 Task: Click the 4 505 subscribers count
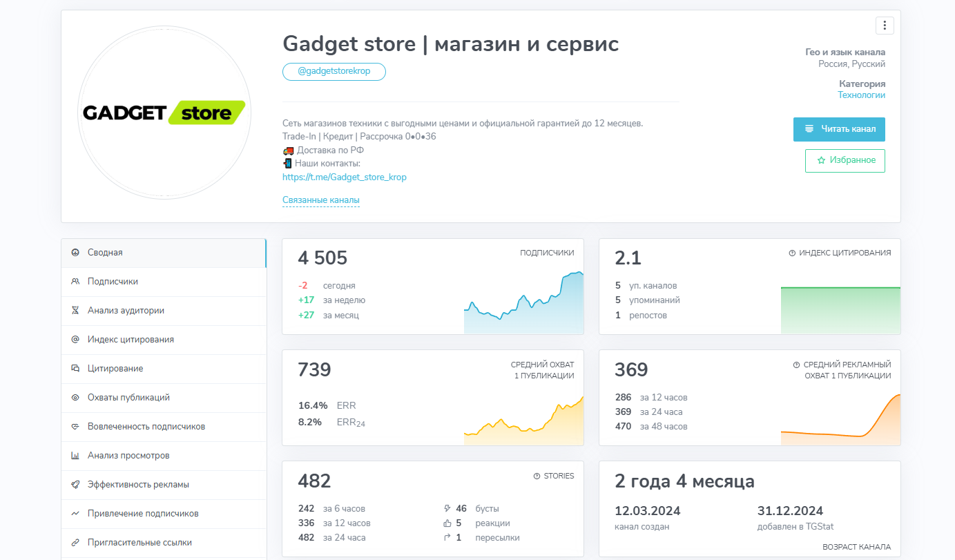[x=322, y=258]
